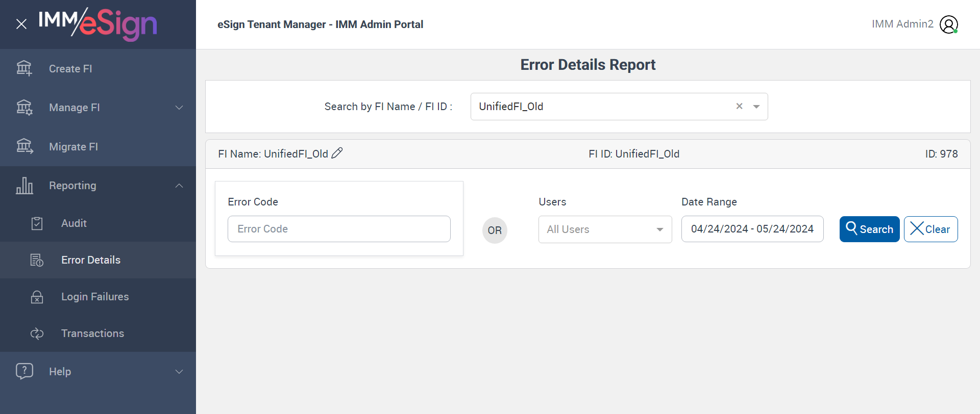Go to the Error Details report

tap(91, 260)
